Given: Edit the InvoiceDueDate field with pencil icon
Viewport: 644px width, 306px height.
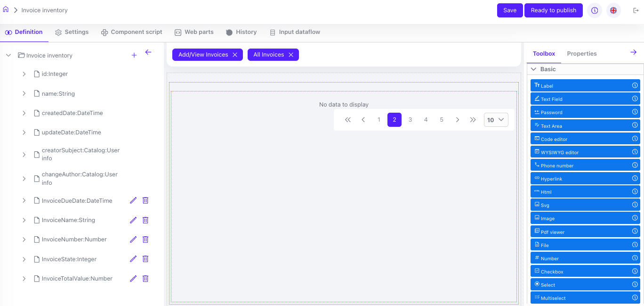Looking at the screenshot, I should click(x=133, y=200).
